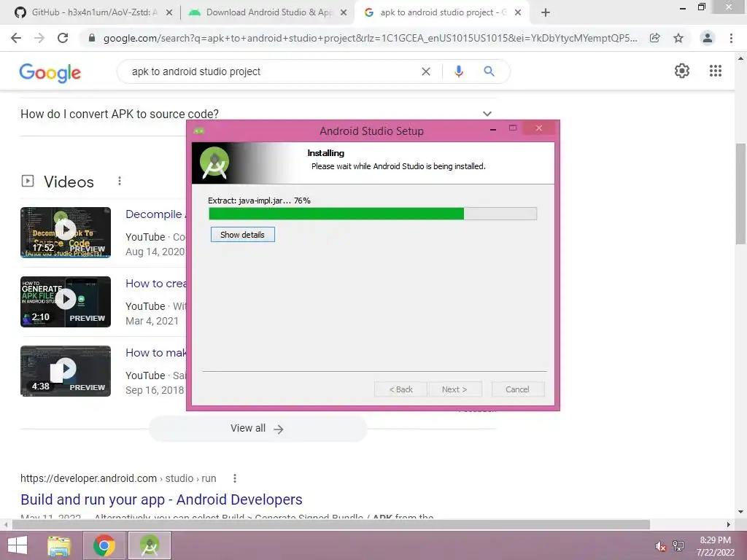Open a new tab with the plus
This screenshot has height=560, width=747.
click(546, 13)
